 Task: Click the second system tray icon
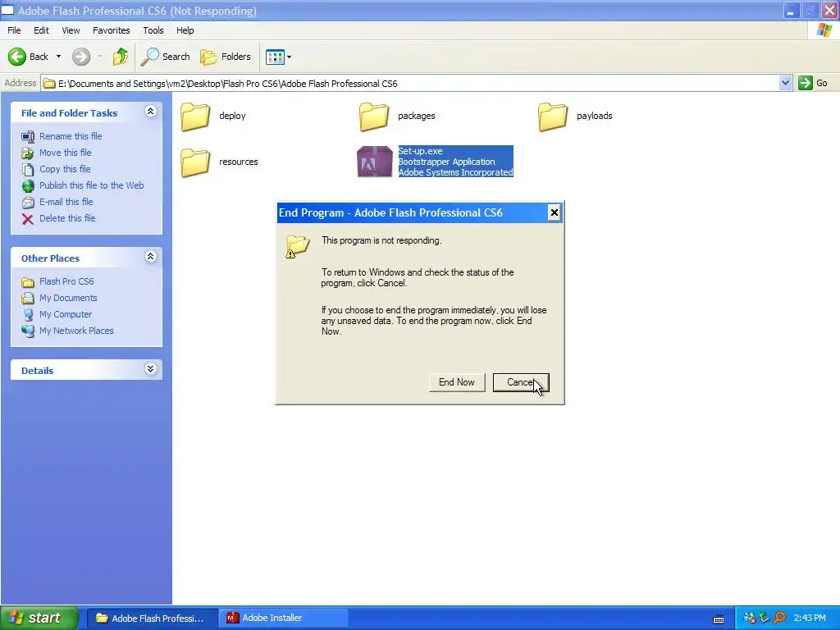(765, 619)
